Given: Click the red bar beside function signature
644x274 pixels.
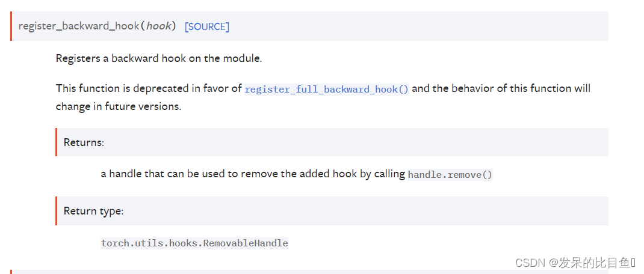Looking at the screenshot, I should 11,26.
